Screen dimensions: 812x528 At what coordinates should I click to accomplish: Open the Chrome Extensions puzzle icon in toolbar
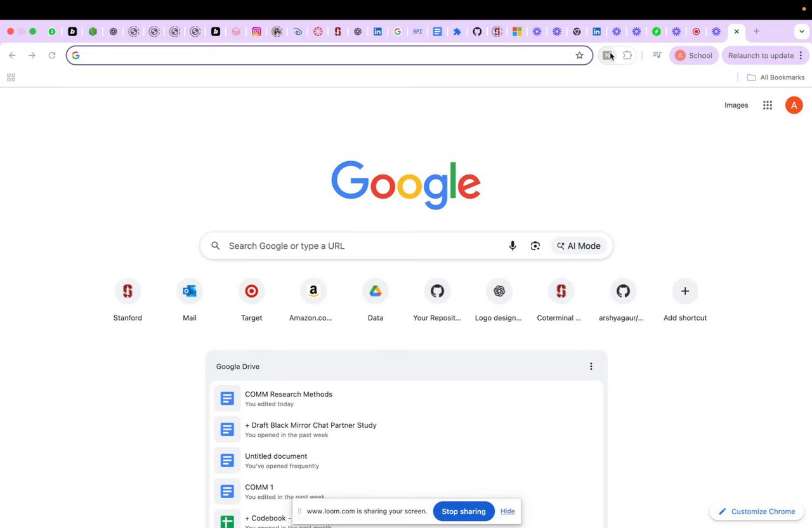pos(627,55)
